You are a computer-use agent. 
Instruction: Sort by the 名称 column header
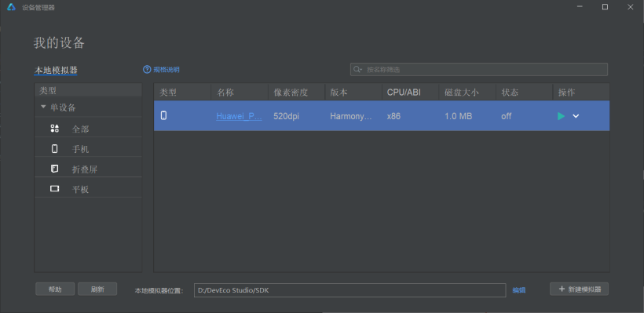(240, 93)
